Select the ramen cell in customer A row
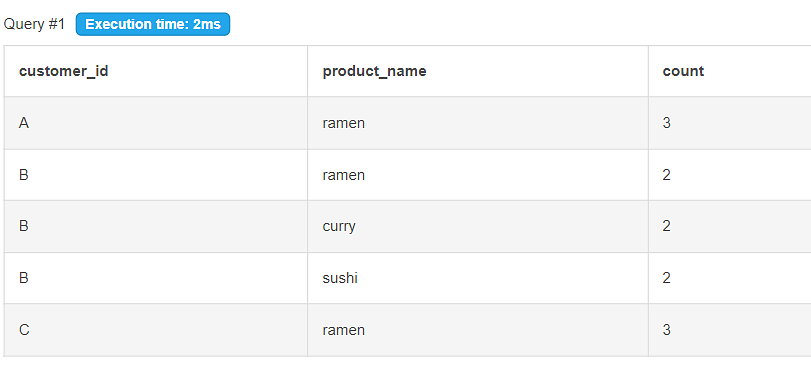Viewport: 811px width, 370px height. click(x=478, y=123)
